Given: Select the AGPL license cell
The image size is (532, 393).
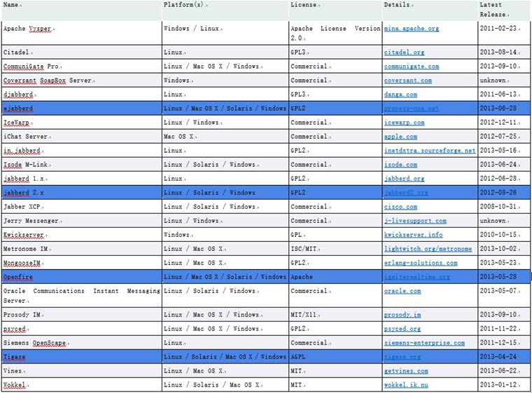Looking at the screenshot, I should (335, 357).
